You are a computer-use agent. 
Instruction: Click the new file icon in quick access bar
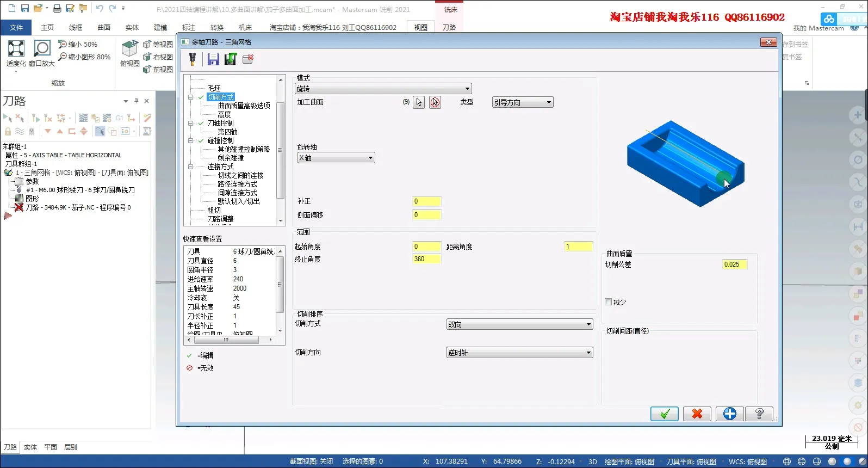[12, 8]
